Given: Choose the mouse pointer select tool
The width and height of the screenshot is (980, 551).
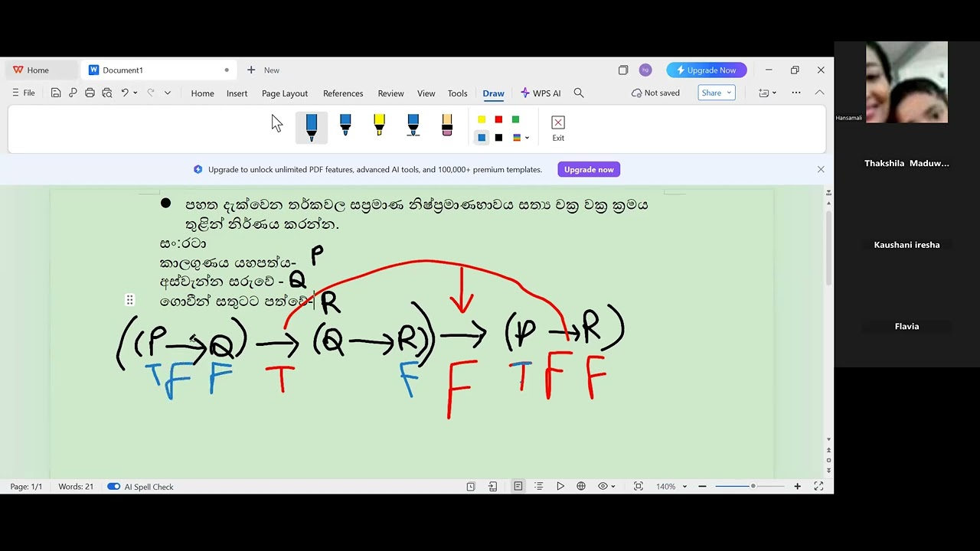Looking at the screenshot, I should pyautogui.click(x=277, y=124).
